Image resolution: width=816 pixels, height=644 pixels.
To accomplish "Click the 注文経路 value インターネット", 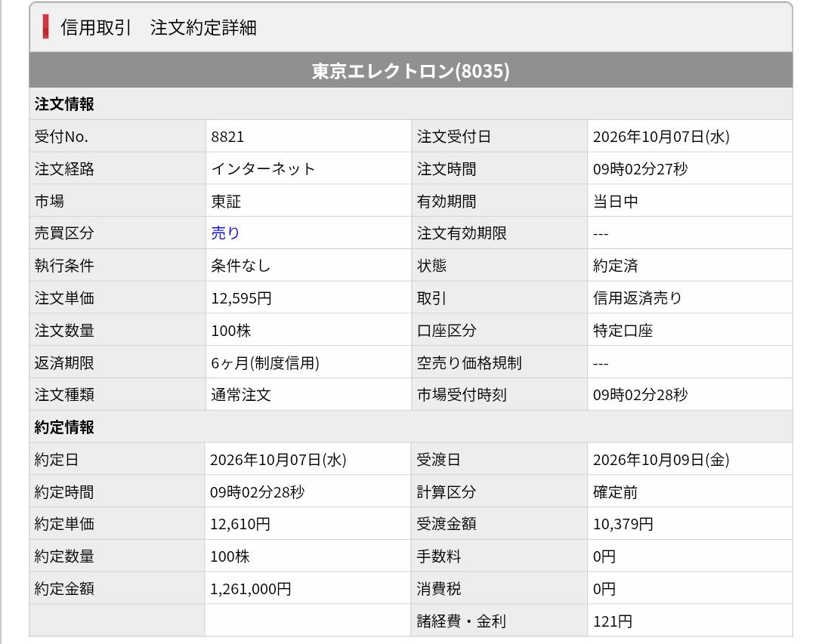I will [263, 169].
